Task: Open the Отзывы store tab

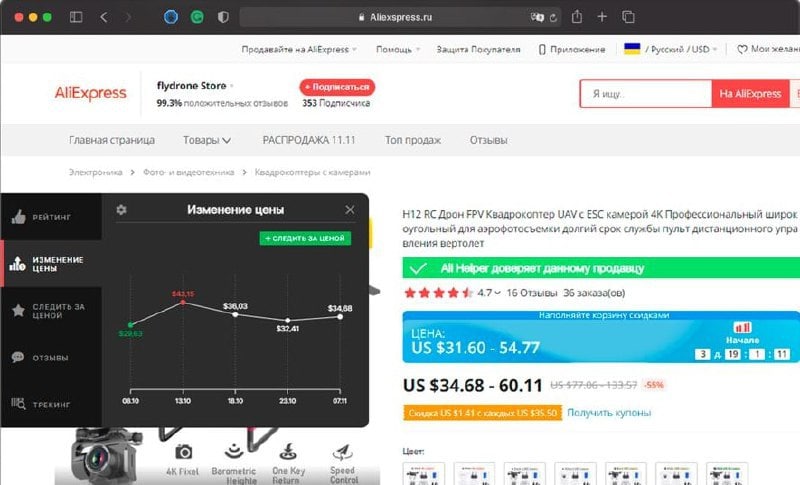Action: 488,140
